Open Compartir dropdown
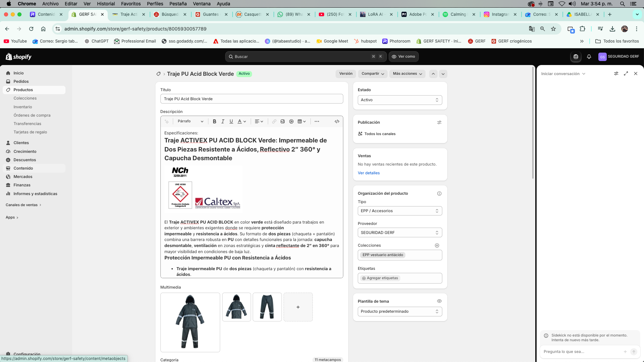Screen dimensions: 644x362 373,74
